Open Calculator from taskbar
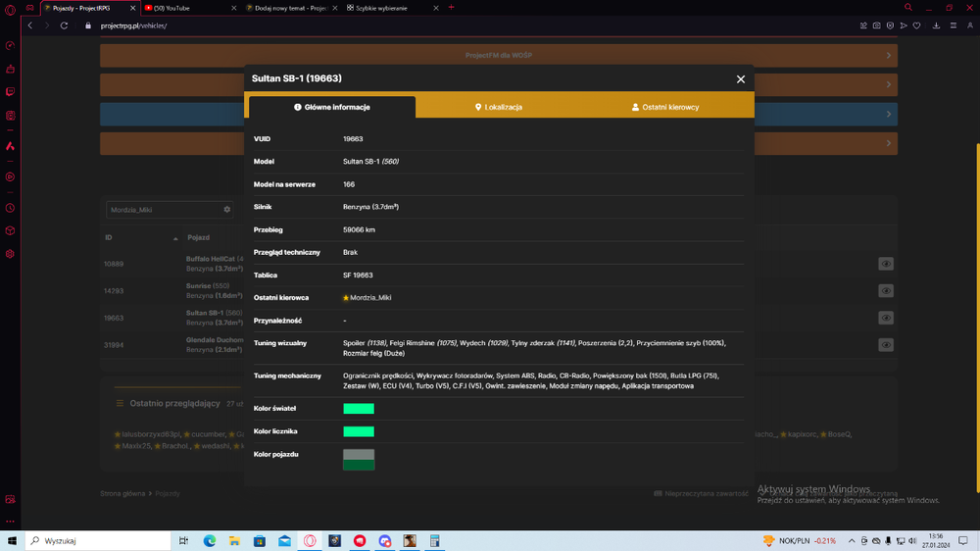The height and width of the screenshot is (551, 980). pos(434,540)
